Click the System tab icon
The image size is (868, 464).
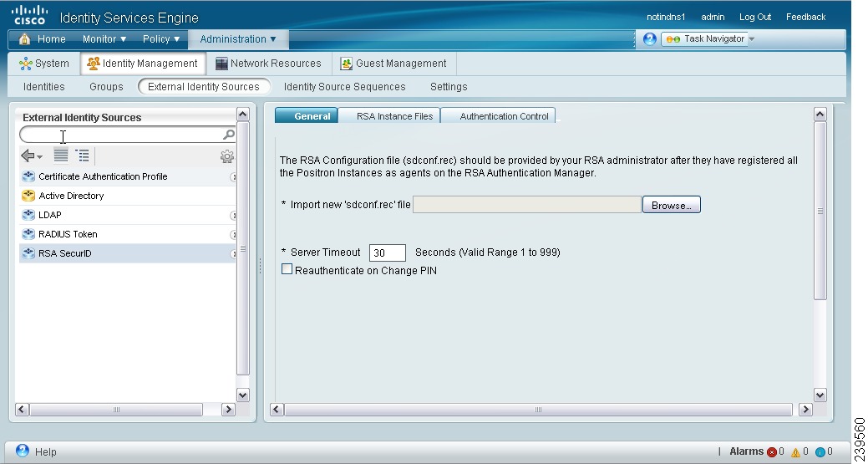pyautogui.click(x=25, y=64)
